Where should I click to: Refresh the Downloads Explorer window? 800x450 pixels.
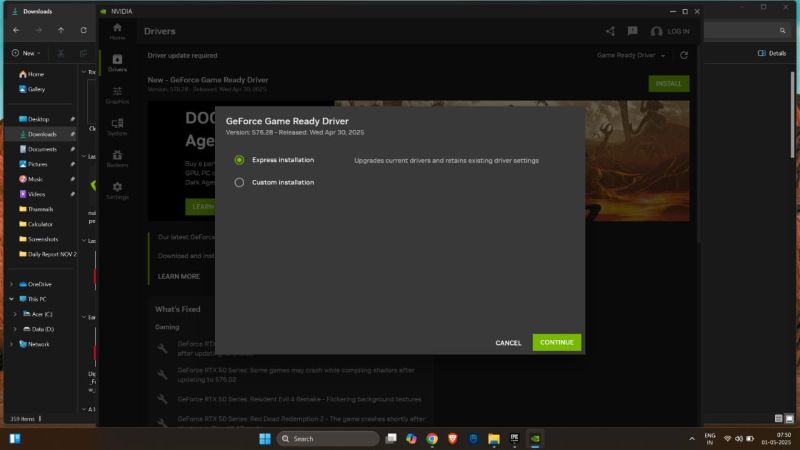(x=83, y=31)
